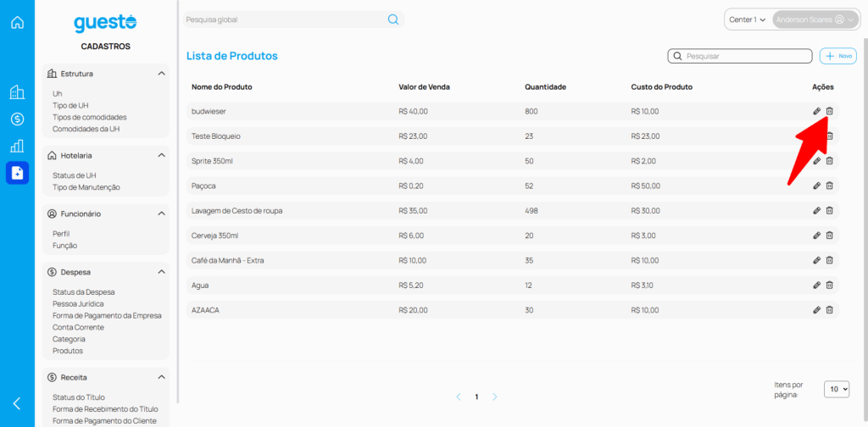The height and width of the screenshot is (427, 868).
Task: Collapse the sidebar with the left arrow
Action: click(x=17, y=403)
